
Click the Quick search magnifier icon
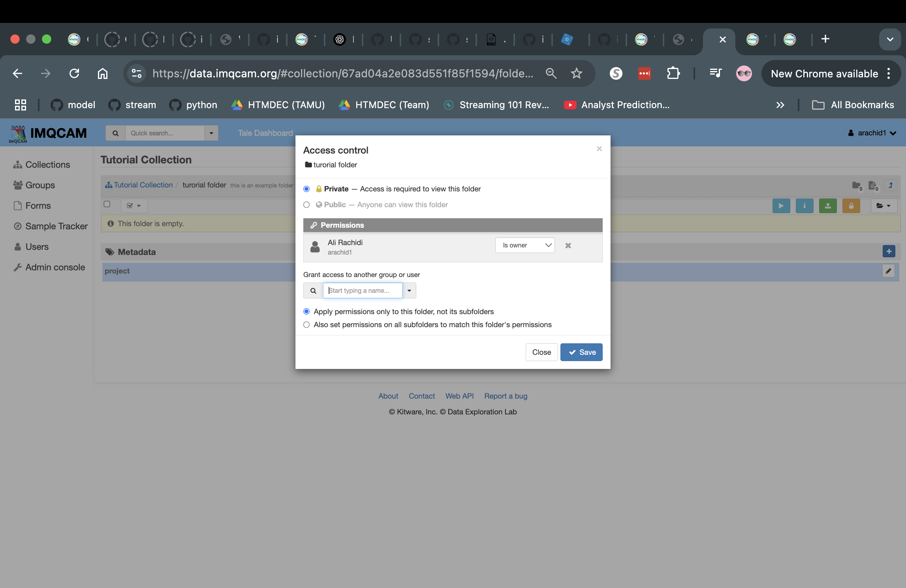click(115, 133)
